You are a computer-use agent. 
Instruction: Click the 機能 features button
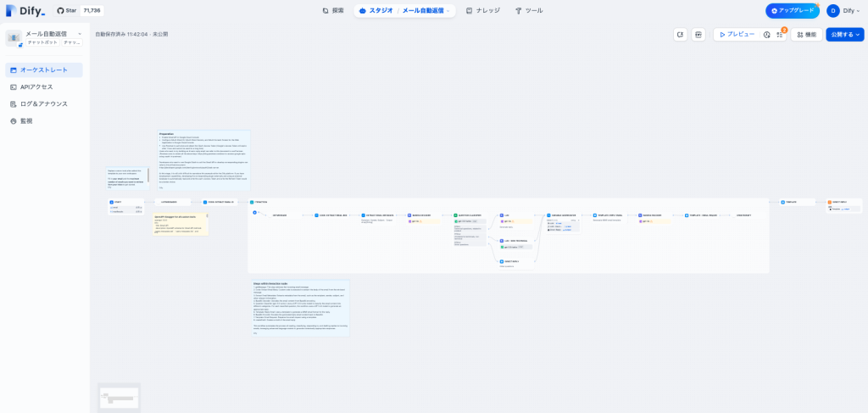(807, 34)
